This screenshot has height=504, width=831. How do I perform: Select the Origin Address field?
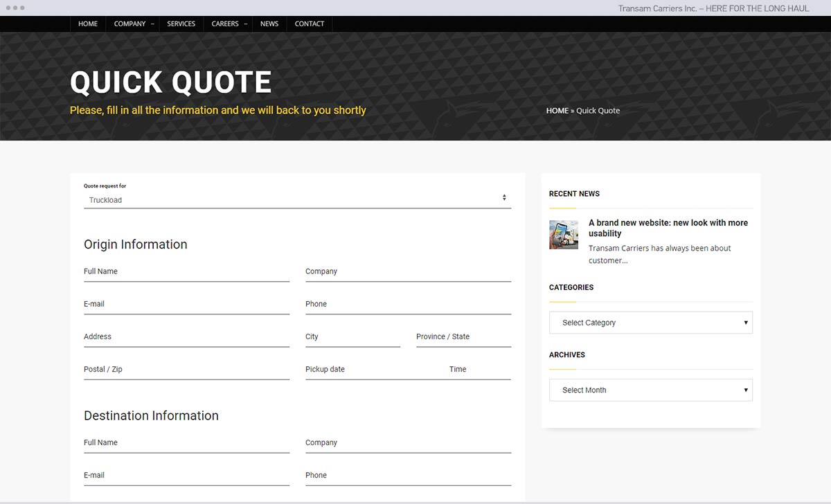click(186, 337)
